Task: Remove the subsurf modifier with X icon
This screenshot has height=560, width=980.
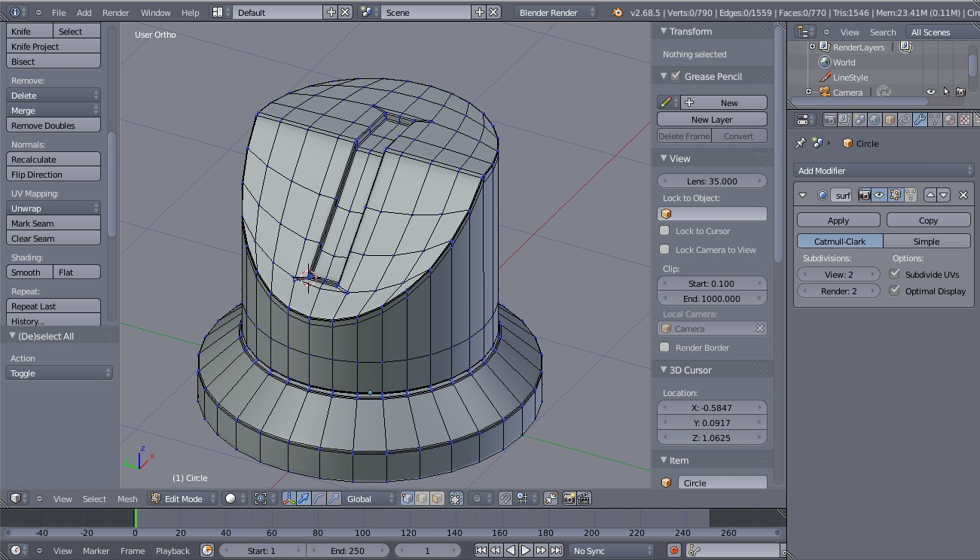Action: [963, 195]
